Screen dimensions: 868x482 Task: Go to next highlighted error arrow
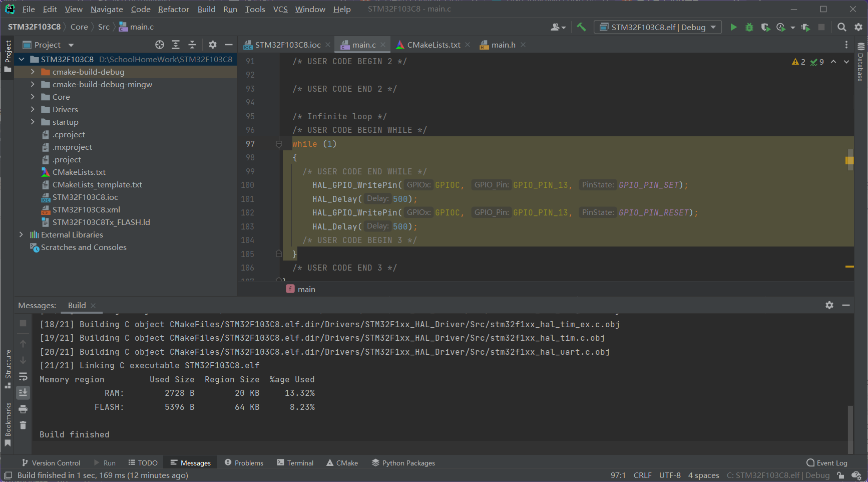coord(846,62)
